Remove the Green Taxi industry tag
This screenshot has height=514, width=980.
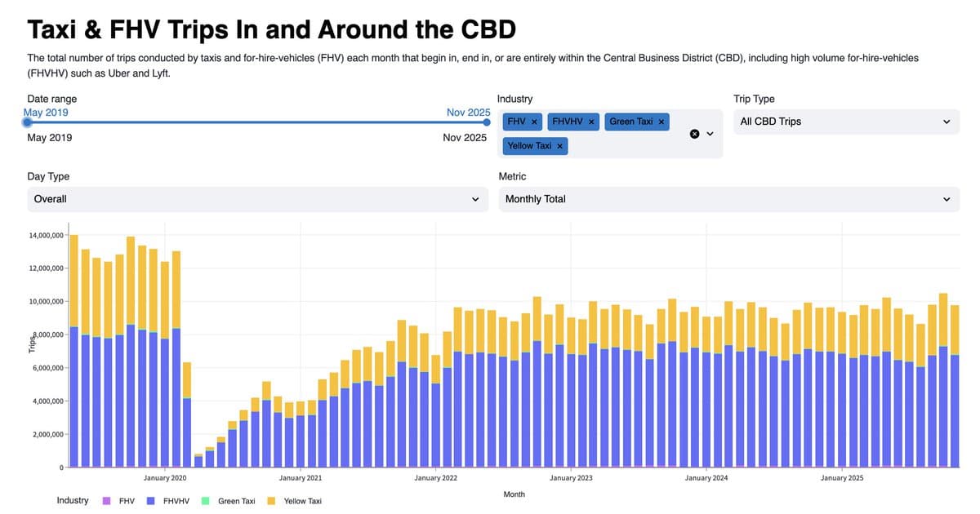[661, 122]
